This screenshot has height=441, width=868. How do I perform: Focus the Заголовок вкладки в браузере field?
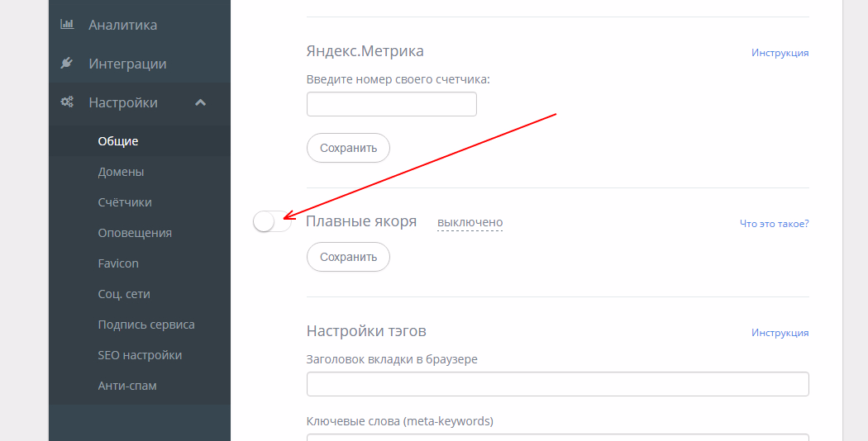557,384
